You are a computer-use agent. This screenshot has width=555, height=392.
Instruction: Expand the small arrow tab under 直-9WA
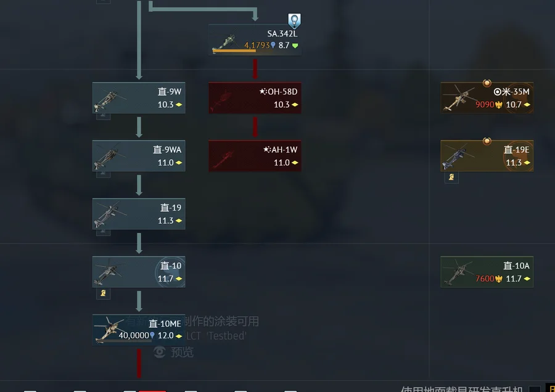click(103, 174)
